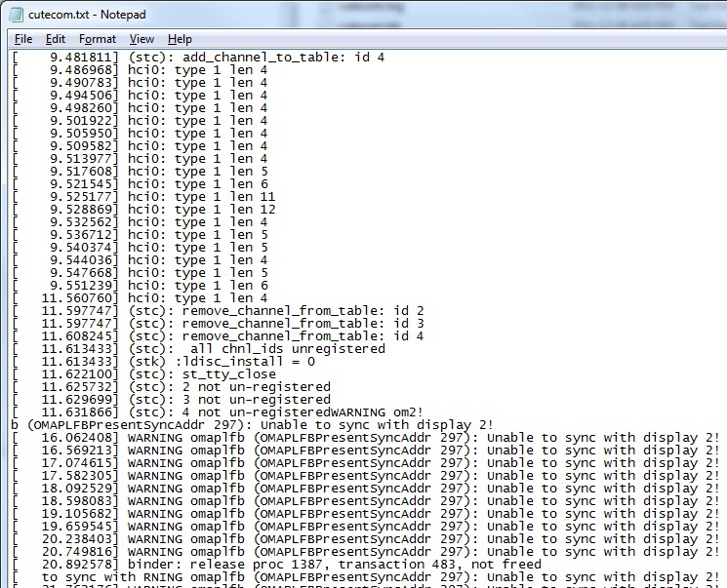
Task: Open the Help menu
Action: tap(180, 39)
